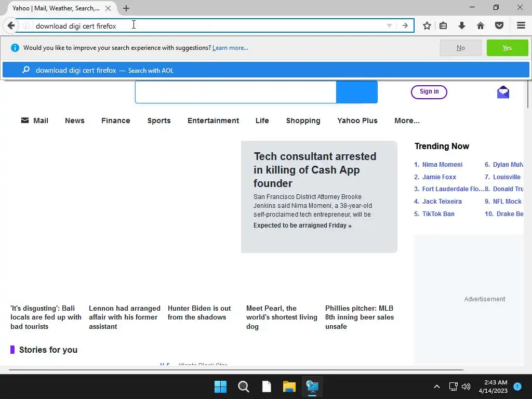Bookmark this page with the star icon
Image resolution: width=532 pixels, height=399 pixels.
coord(427,25)
